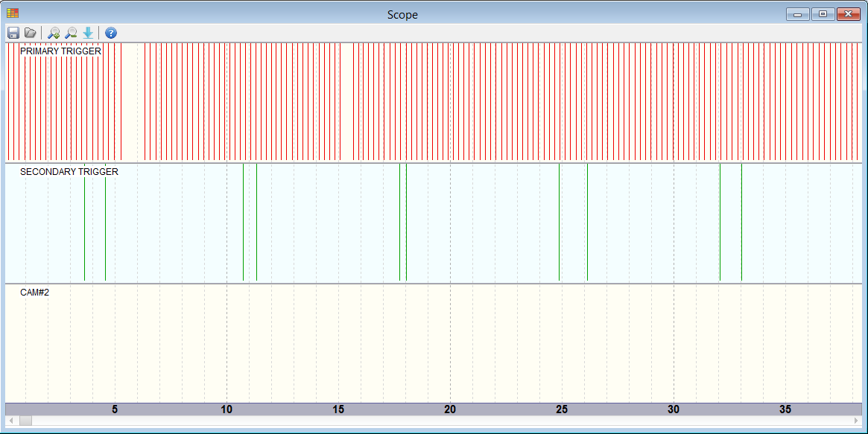Click the scrollbar left arrow

[11, 421]
